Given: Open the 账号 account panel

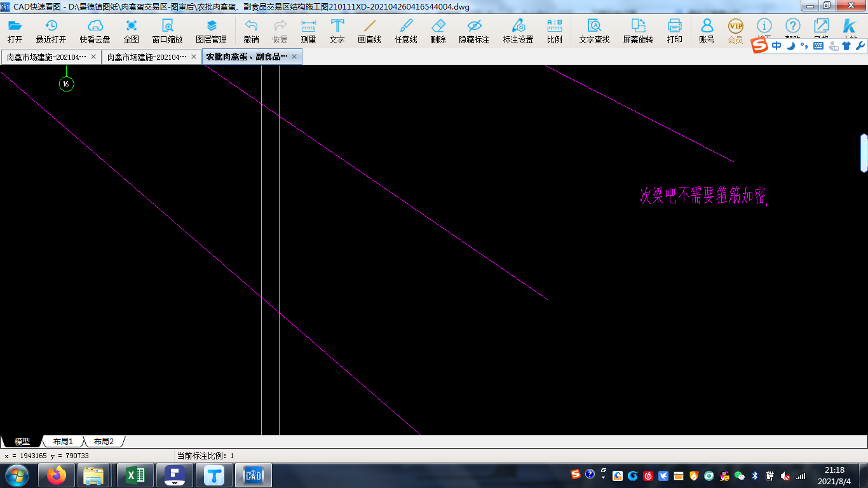Looking at the screenshot, I should click(706, 31).
